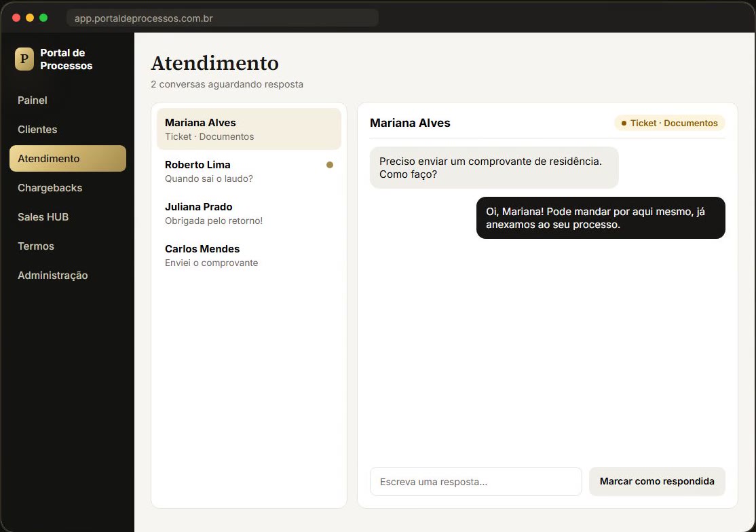The width and height of the screenshot is (756, 532).
Task: Click the Ticket · Documentos badge in chat header
Action: point(669,123)
